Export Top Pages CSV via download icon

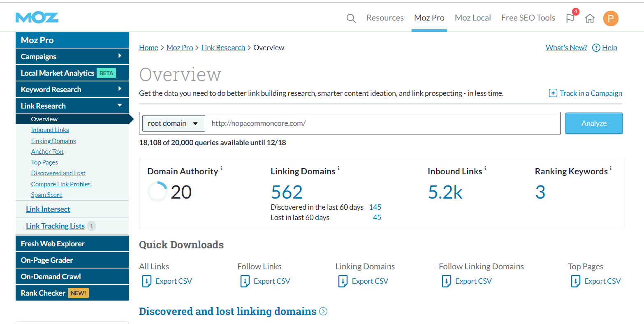(x=576, y=281)
